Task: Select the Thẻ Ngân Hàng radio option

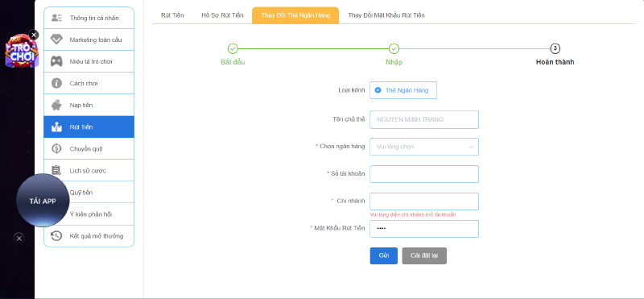Action: [403, 90]
